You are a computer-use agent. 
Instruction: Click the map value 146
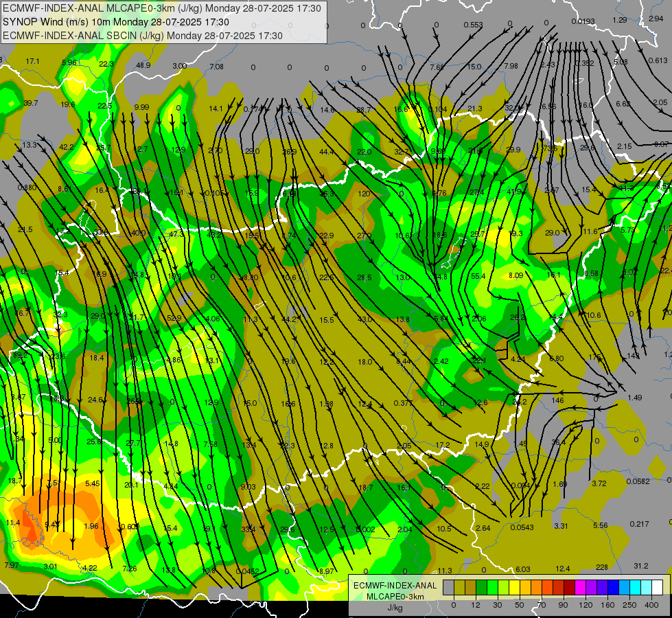click(557, 400)
